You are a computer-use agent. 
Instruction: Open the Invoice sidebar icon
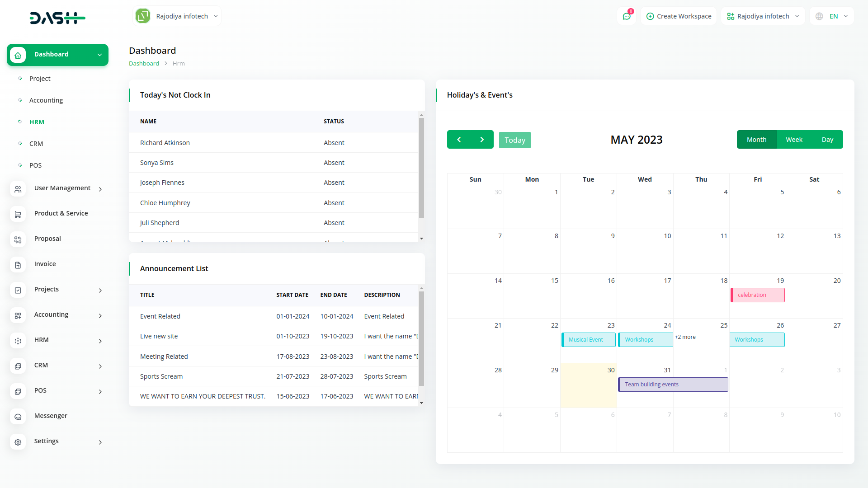pos(18,265)
